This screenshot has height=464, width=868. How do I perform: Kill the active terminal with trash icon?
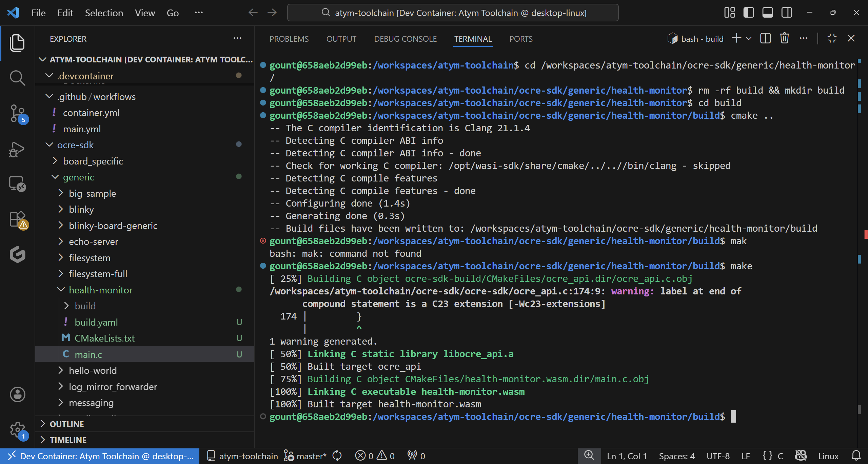[784, 38]
